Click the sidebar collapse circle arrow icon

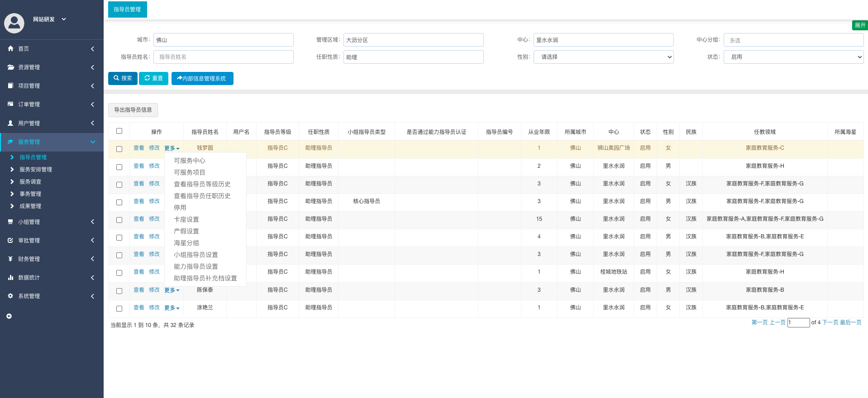(x=9, y=316)
